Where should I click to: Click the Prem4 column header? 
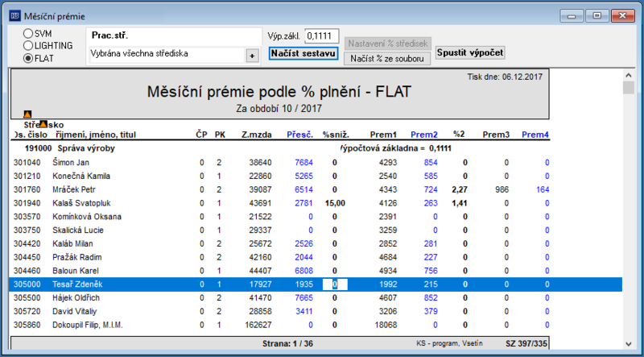coord(535,135)
